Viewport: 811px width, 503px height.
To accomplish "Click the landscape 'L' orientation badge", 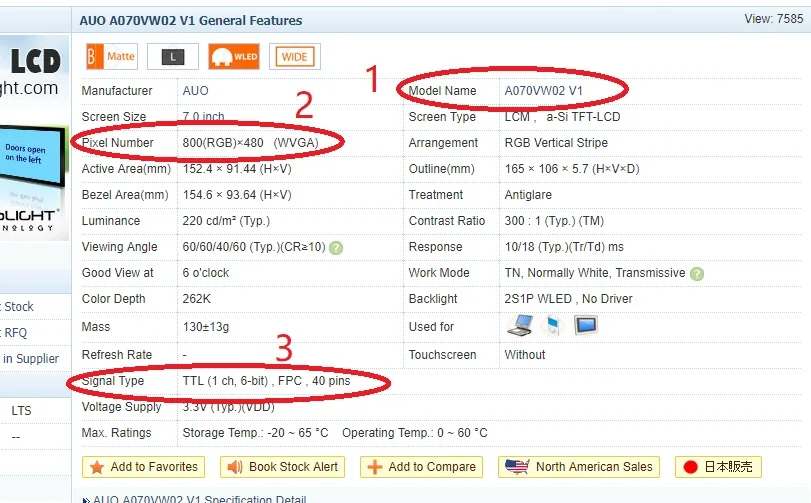I will 173,56.
